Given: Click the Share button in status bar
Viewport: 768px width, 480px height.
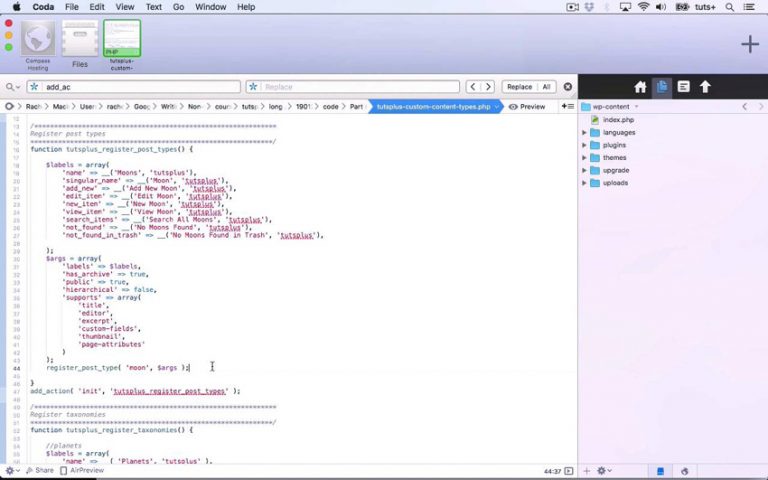Looking at the screenshot, I should click(40, 470).
